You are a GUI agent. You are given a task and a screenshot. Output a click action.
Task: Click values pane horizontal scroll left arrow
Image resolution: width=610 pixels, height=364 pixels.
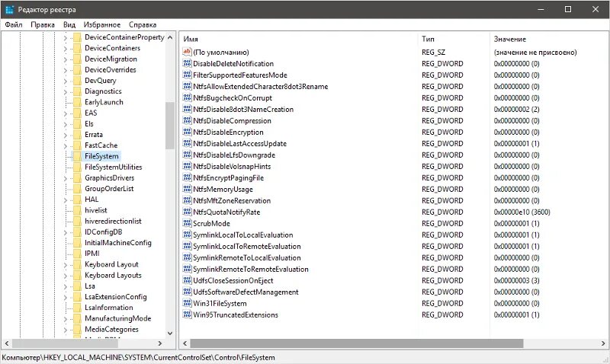click(x=185, y=343)
